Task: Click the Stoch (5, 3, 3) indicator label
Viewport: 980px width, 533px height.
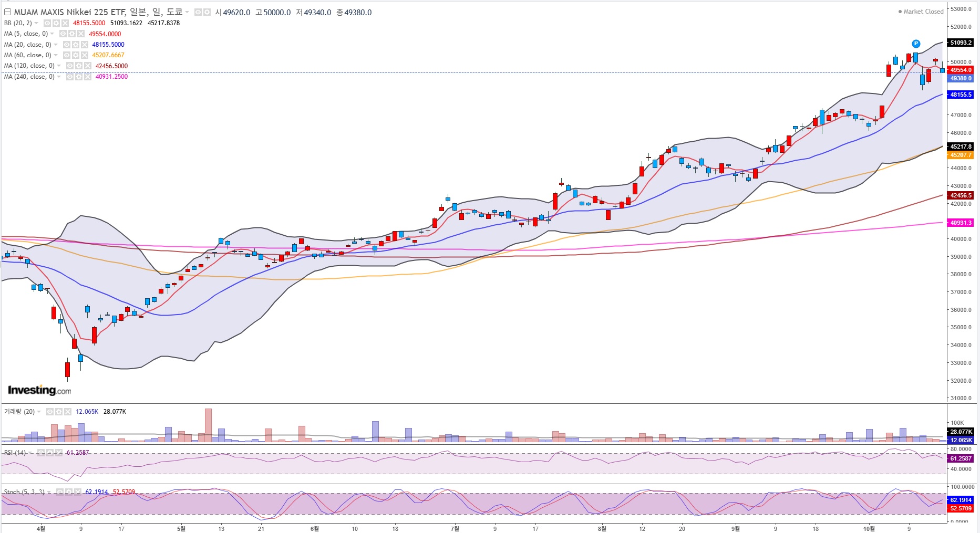Action: [24, 492]
